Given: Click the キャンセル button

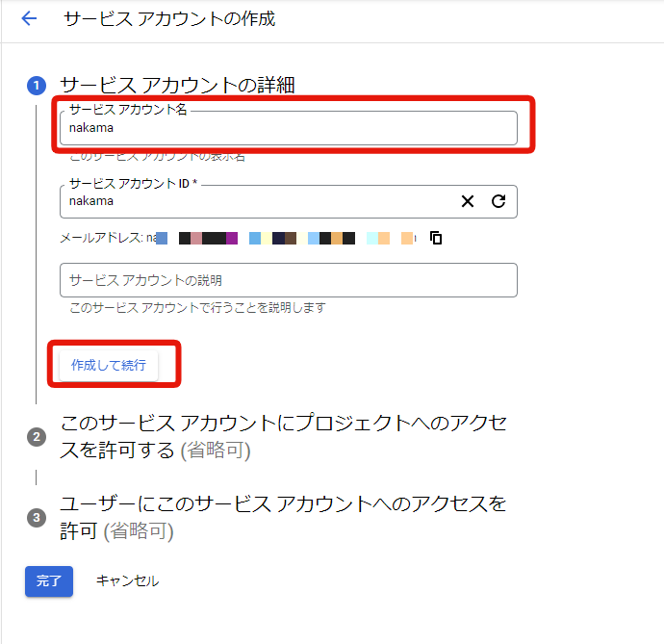Looking at the screenshot, I should tap(127, 580).
